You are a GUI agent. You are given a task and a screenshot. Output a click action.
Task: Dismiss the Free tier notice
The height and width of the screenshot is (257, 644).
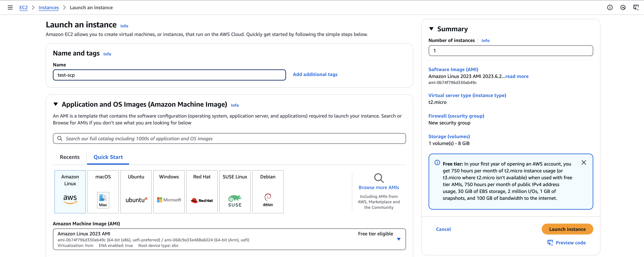tap(584, 163)
